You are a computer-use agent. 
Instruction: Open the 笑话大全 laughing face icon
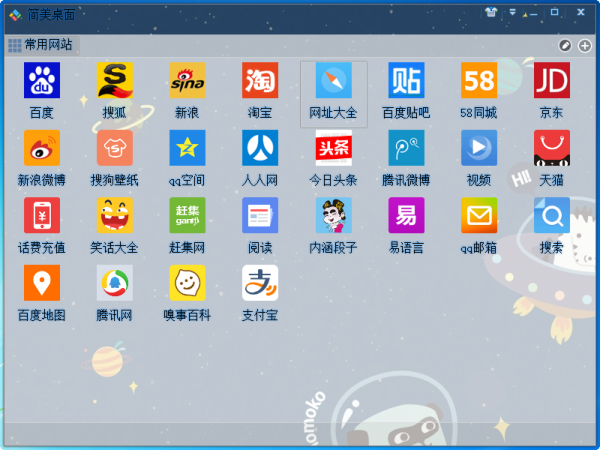[114, 215]
